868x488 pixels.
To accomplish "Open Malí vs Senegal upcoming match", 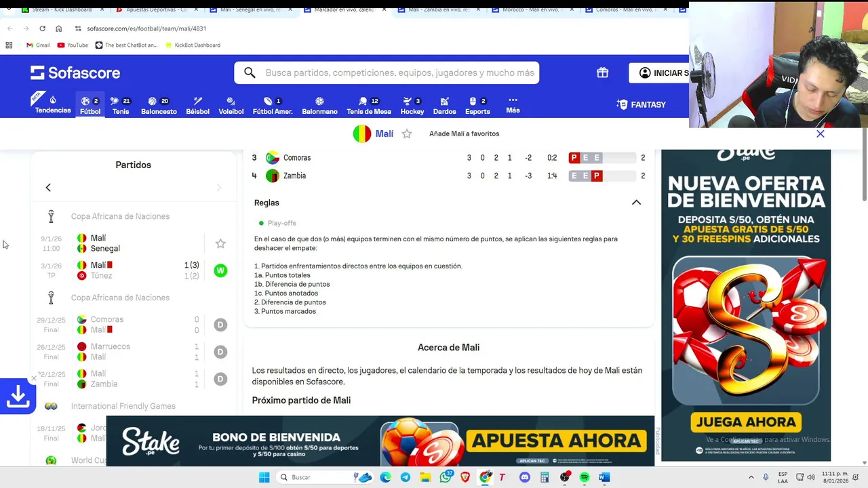I will pyautogui.click(x=133, y=243).
